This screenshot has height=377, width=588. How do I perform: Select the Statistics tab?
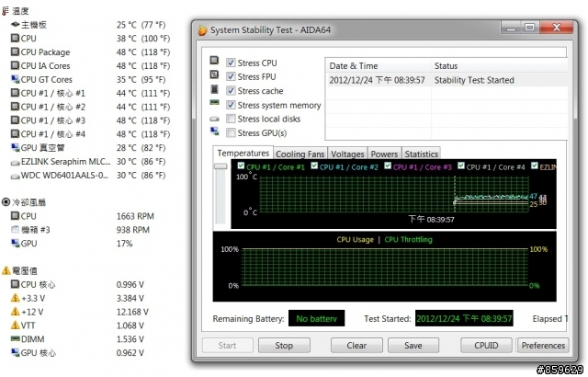pos(422,154)
